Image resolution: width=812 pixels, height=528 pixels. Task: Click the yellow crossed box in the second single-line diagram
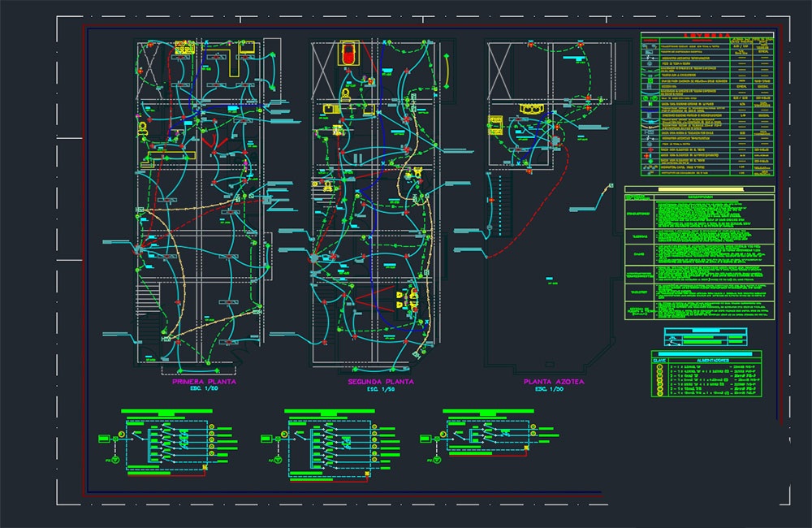(x=367, y=474)
